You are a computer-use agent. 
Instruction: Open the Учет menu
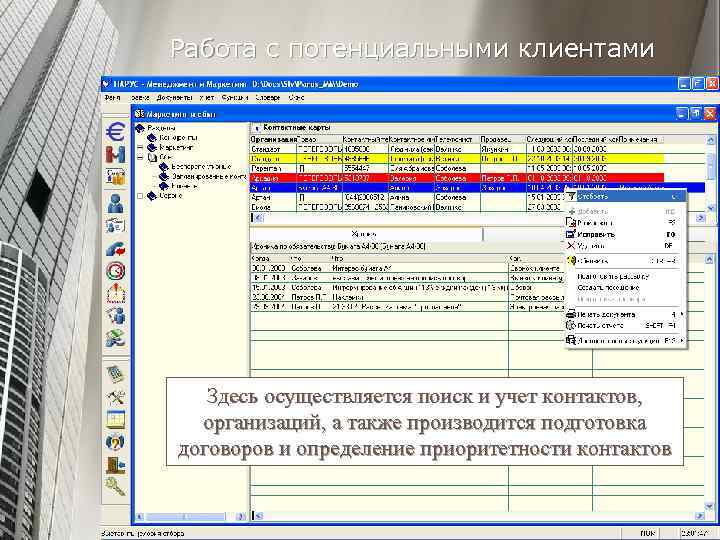[x=207, y=98]
